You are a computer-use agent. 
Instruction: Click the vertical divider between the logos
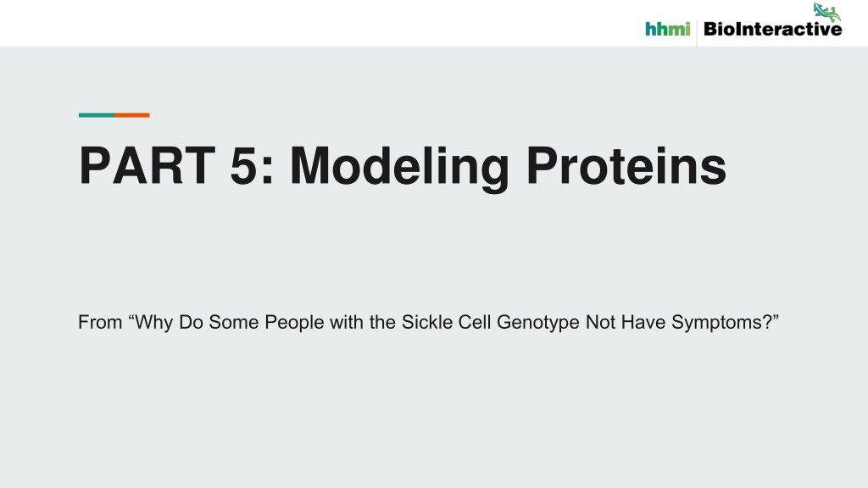click(x=697, y=32)
